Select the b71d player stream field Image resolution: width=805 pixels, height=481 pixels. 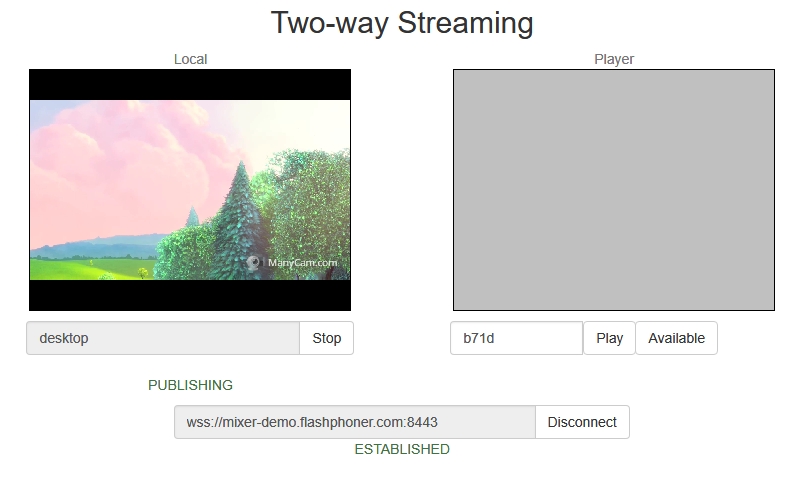516,338
